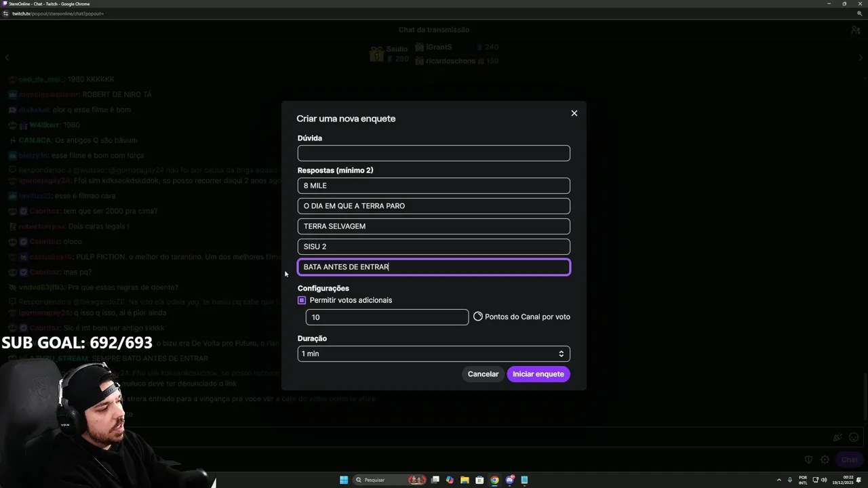Viewport: 868px width, 488px height.
Task: Click the Cancelar button
Action: point(483,374)
